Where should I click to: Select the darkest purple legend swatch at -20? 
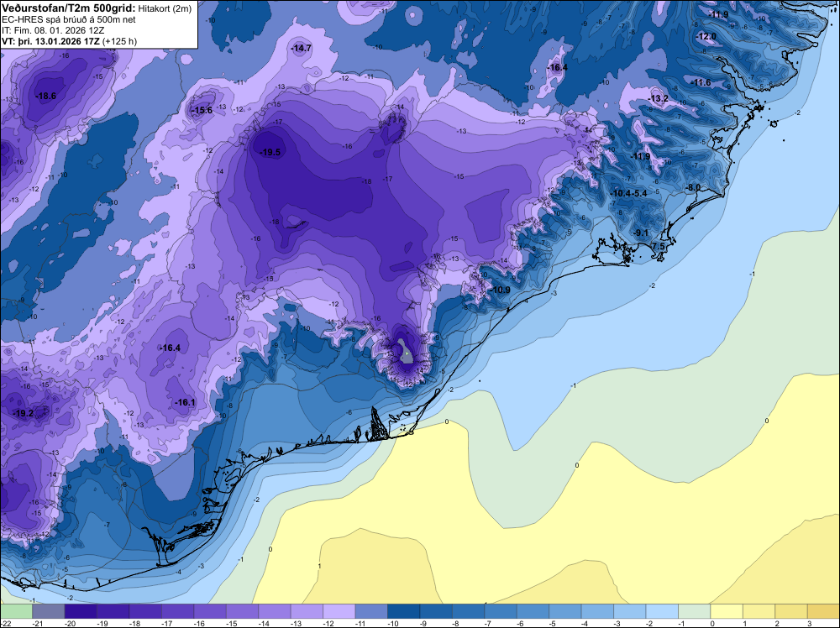pos(81,611)
